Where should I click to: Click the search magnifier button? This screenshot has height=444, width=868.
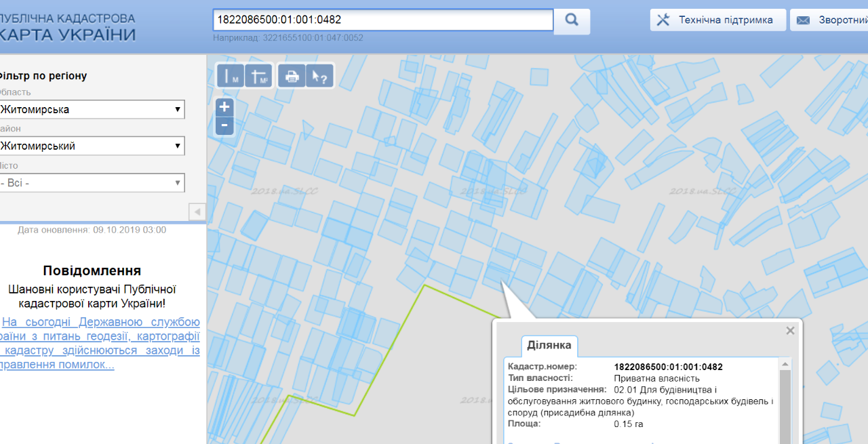(x=572, y=20)
